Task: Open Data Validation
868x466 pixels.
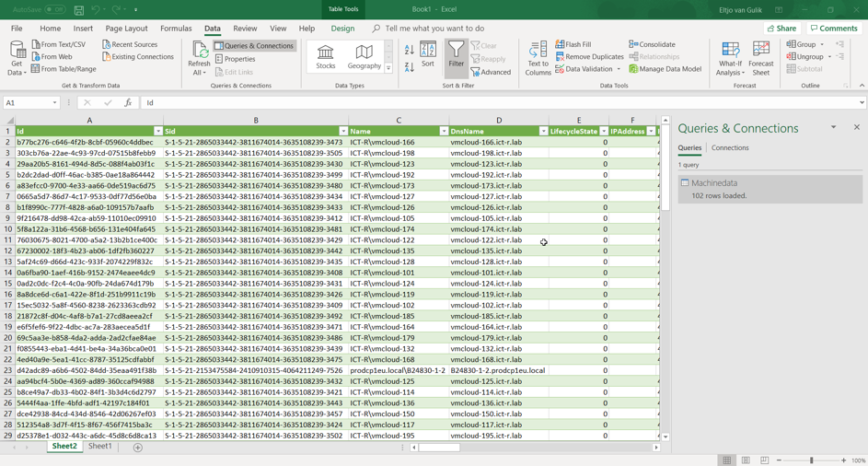Action: point(588,69)
